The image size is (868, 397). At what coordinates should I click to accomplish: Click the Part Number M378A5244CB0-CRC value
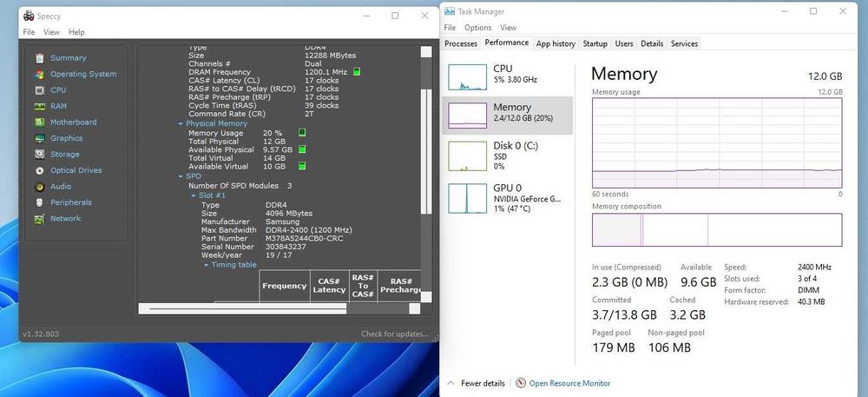click(304, 239)
